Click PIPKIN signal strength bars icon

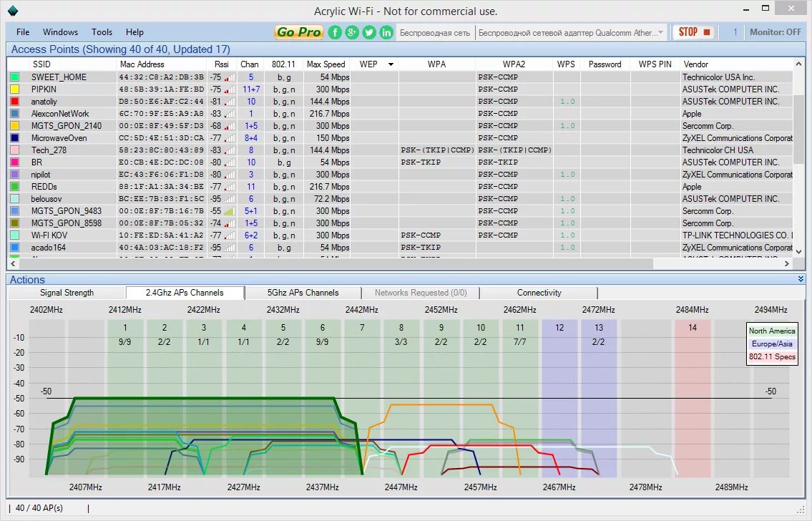coord(230,89)
